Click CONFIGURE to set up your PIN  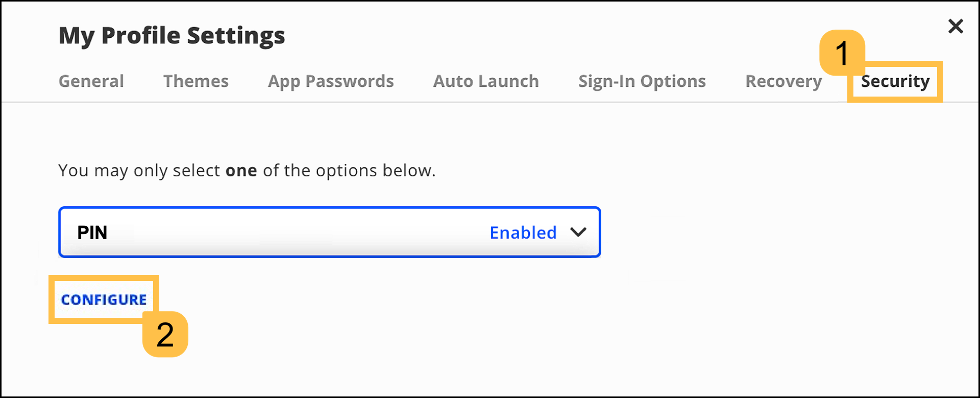click(104, 299)
